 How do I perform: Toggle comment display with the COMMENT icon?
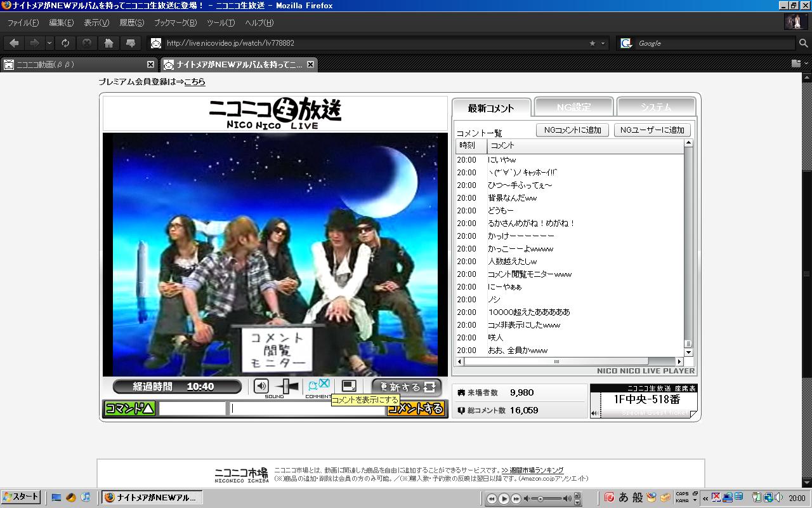click(x=318, y=385)
